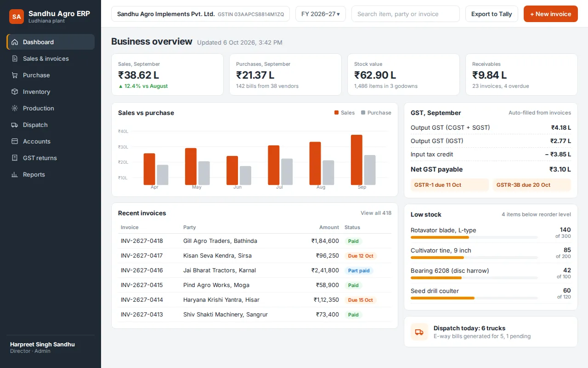This screenshot has width=588, height=368.
Task: Click the Sales & invoices document icon
Action: [x=15, y=58]
